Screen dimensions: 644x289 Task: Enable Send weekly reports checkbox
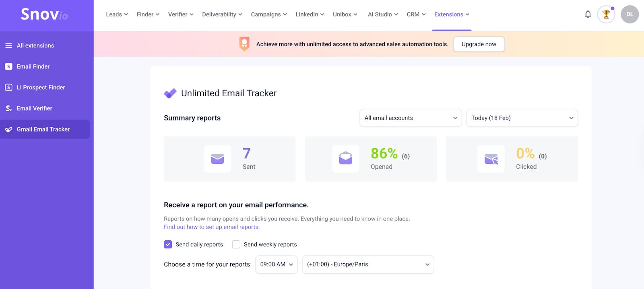click(236, 244)
